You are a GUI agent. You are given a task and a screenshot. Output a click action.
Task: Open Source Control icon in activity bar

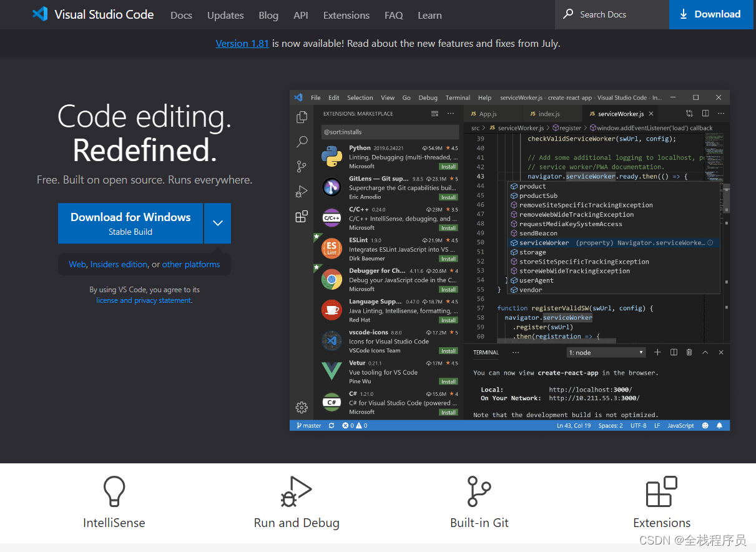[302, 167]
